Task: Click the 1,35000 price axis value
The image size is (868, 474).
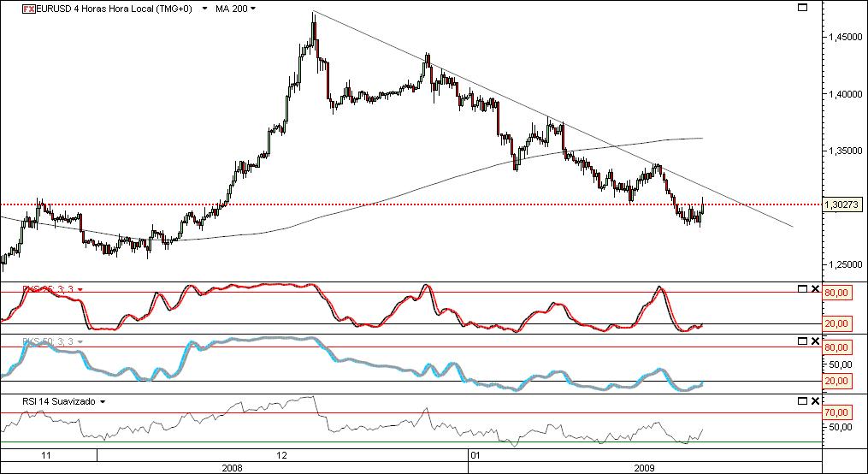Action: click(845, 151)
